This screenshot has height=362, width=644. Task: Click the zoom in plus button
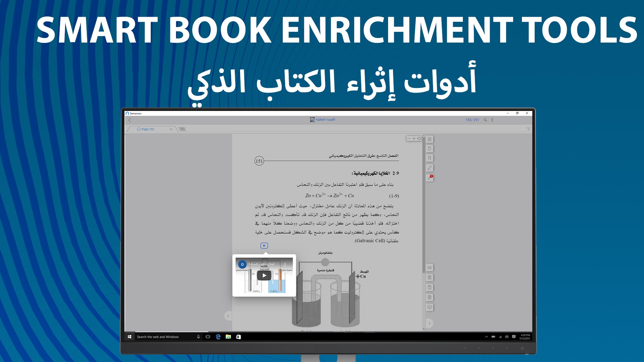(x=414, y=138)
